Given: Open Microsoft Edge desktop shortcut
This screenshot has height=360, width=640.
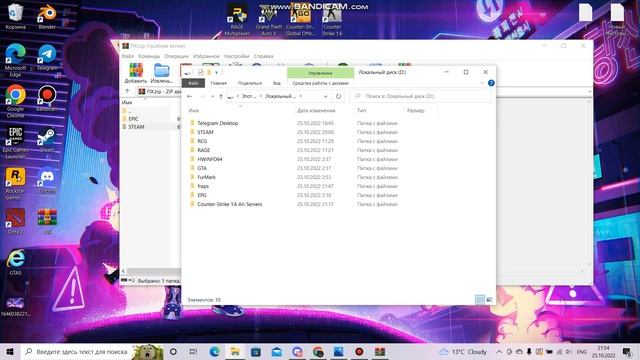Looking at the screenshot, I should click(16, 60).
